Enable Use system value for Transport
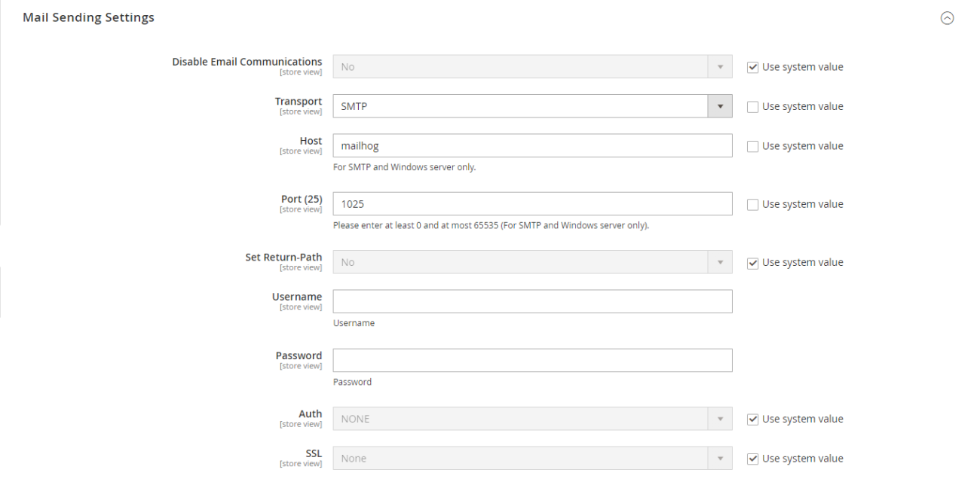The width and height of the screenshot is (980, 485). click(x=752, y=106)
